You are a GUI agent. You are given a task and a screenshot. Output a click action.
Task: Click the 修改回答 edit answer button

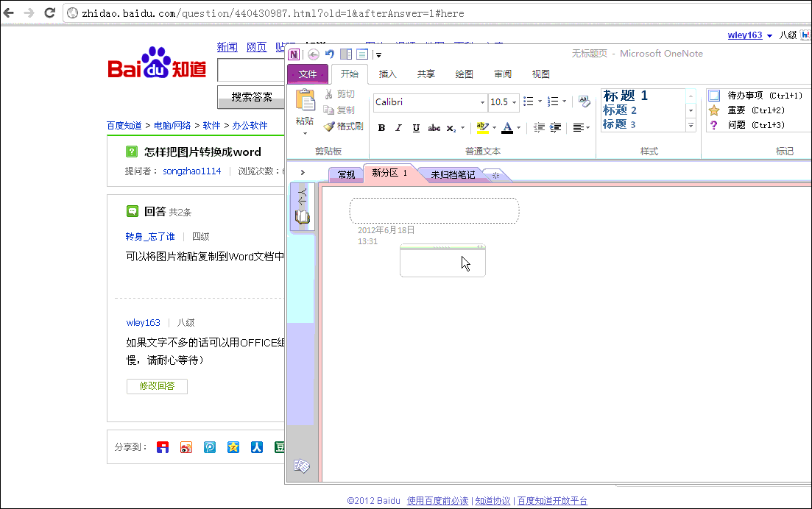tap(157, 386)
